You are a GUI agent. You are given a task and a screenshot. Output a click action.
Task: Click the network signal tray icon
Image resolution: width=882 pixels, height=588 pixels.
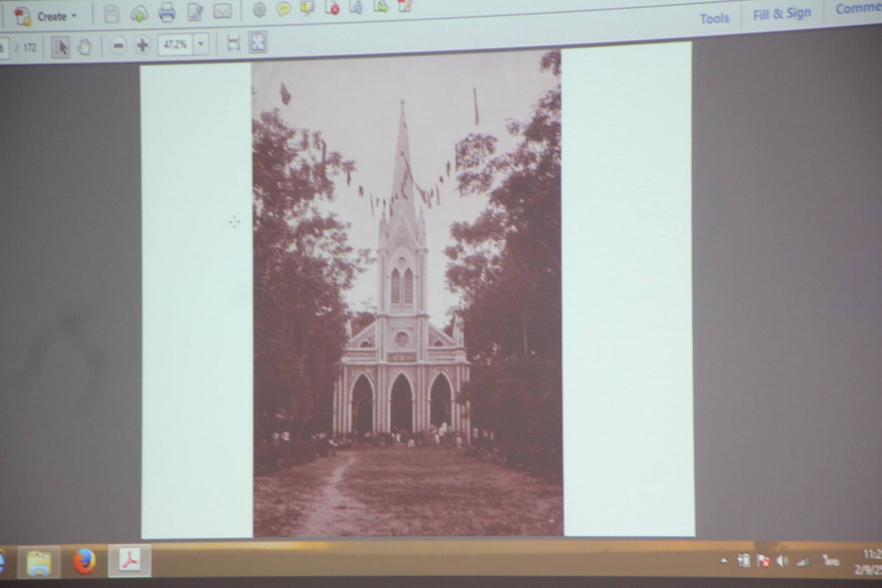803,561
